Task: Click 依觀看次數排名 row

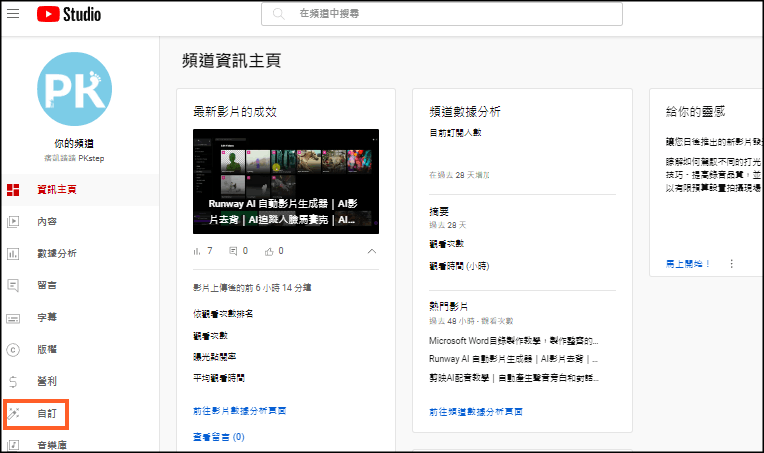Action: 223,314
